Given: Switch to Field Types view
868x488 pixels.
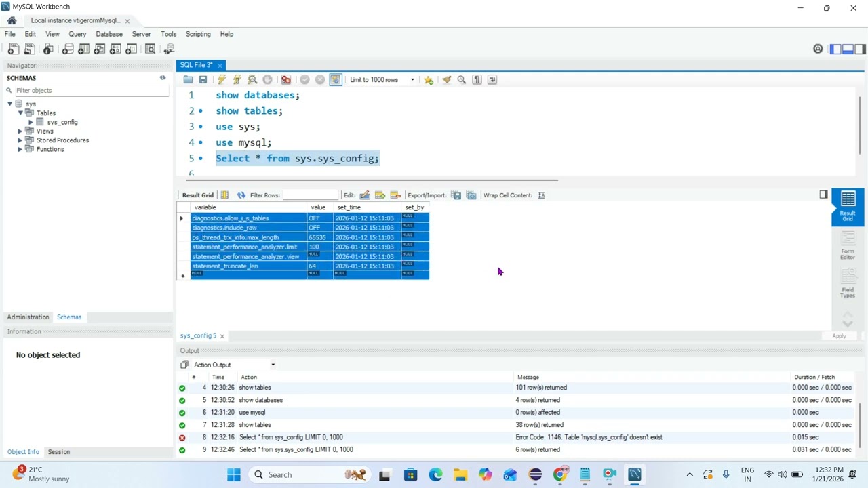Looking at the screenshot, I should pyautogui.click(x=848, y=283).
